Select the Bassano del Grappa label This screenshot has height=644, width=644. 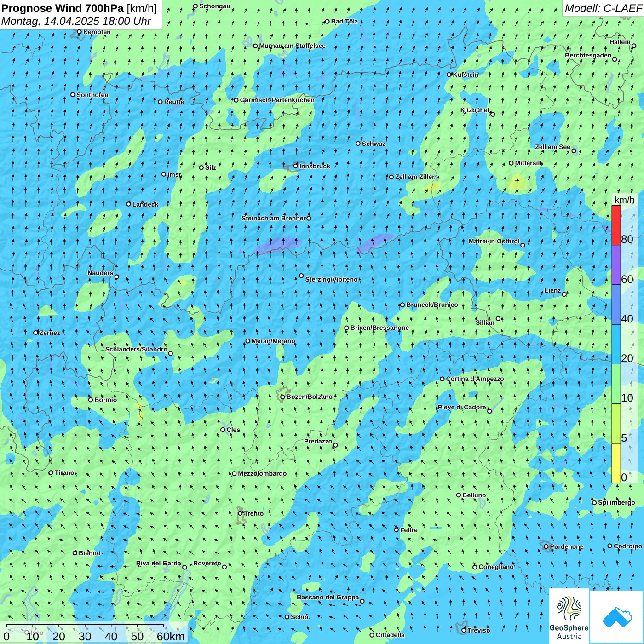pos(328,597)
